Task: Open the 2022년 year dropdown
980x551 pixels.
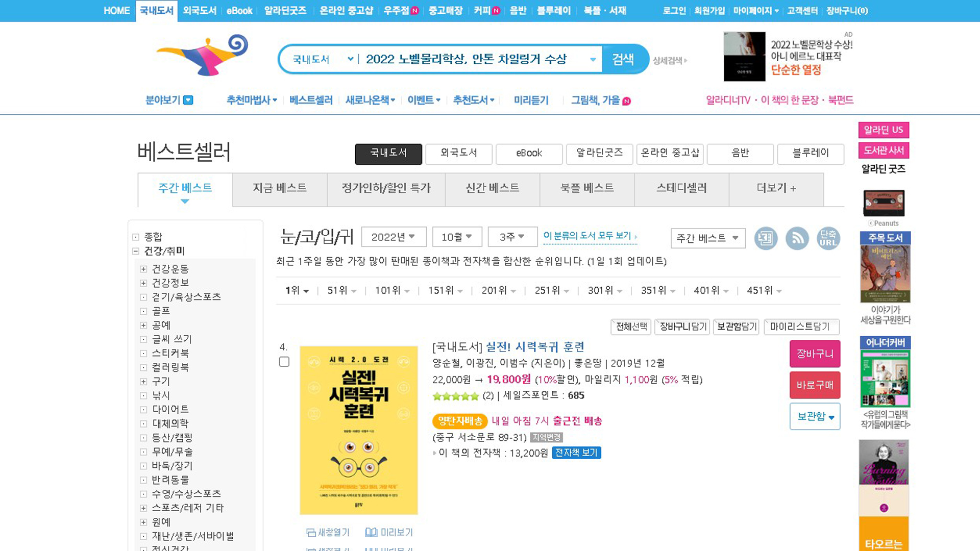Action: point(394,237)
